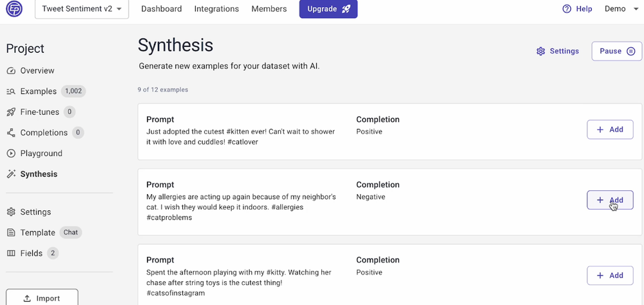
Task: Open Synthesis Settings at top right
Action: tap(558, 51)
